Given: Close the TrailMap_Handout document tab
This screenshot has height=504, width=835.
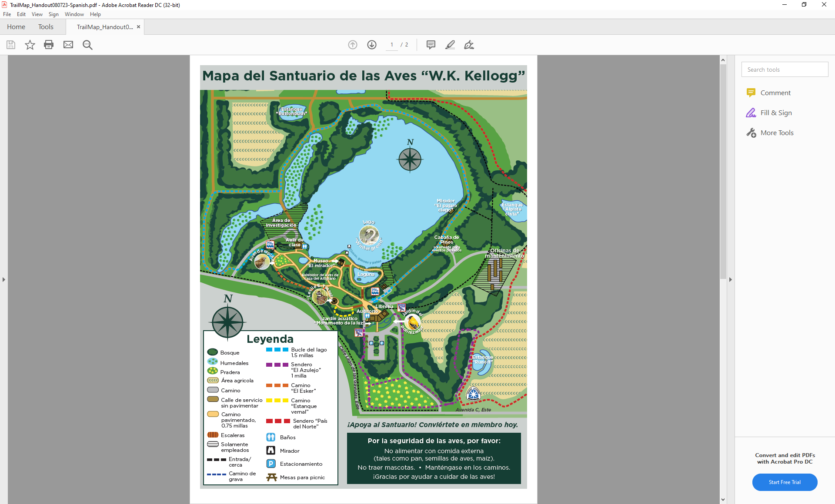Looking at the screenshot, I should [138, 27].
